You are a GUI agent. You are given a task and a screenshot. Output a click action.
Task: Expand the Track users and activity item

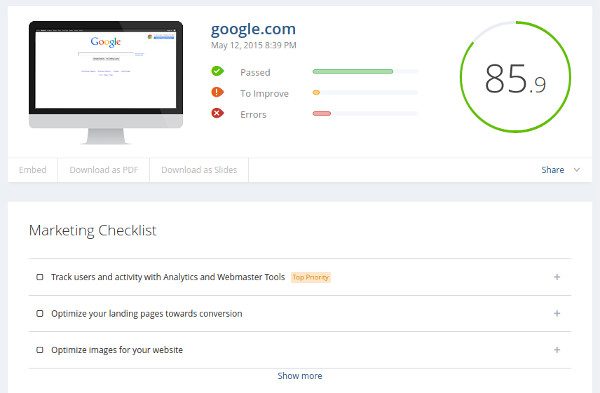[x=557, y=277]
